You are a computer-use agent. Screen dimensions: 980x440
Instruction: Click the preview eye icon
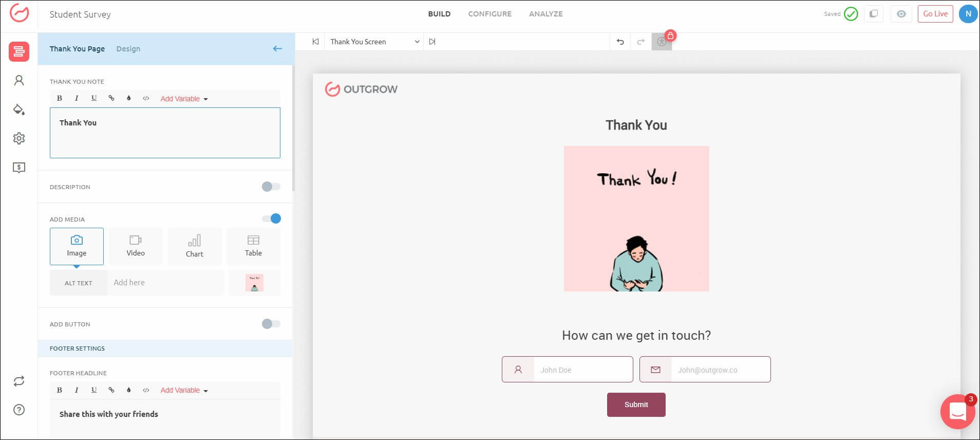(x=901, y=14)
